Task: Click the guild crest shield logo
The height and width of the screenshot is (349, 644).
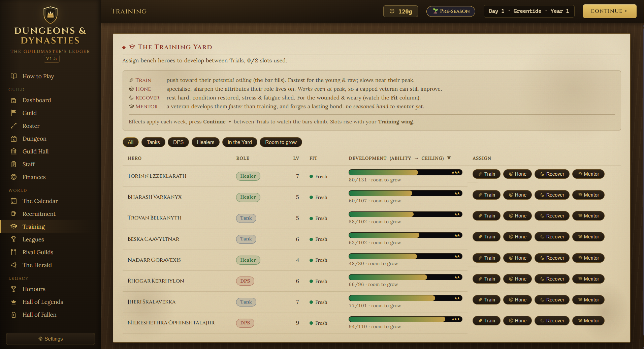Action: [x=51, y=15]
